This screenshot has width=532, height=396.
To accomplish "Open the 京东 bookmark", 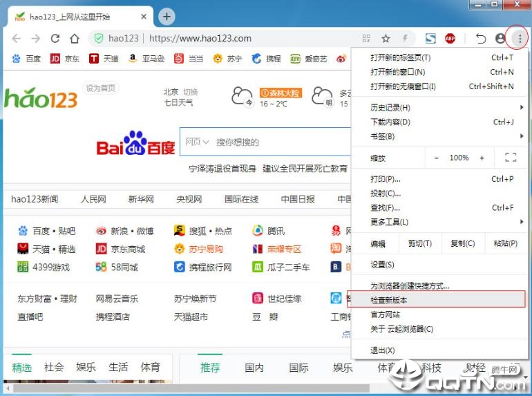I will pyautogui.click(x=65, y=59).
